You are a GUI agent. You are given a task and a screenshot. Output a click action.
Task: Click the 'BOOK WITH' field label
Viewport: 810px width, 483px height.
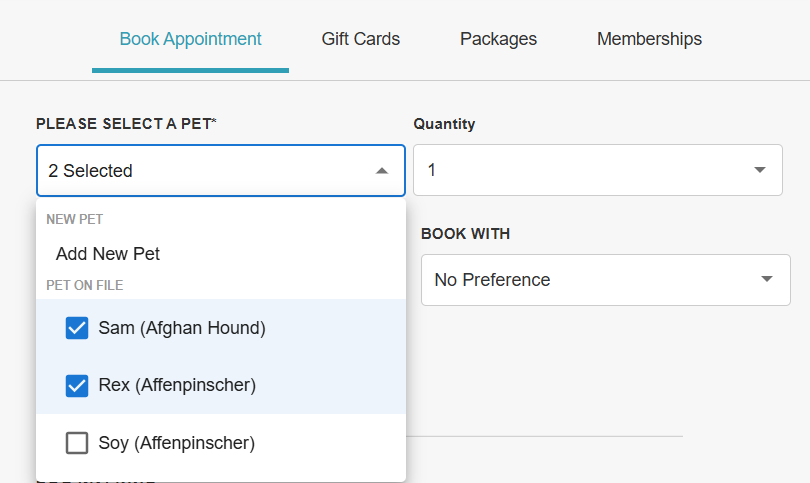465,234
